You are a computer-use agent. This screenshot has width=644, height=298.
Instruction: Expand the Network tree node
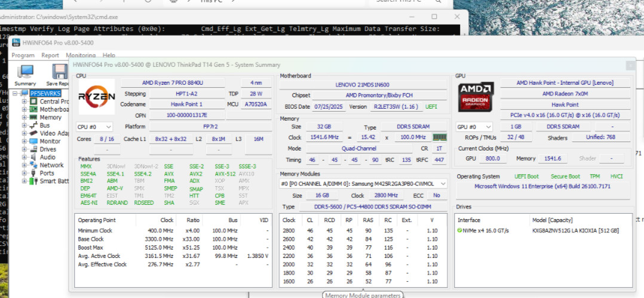[x=24, y=165]
